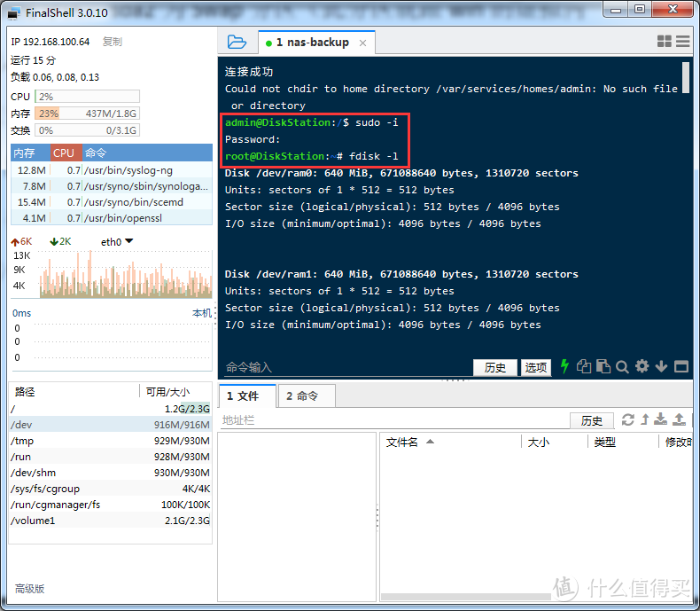Select the /volume1 path row
The width and height of the screenshot is (700, 611).
point(110,521)
